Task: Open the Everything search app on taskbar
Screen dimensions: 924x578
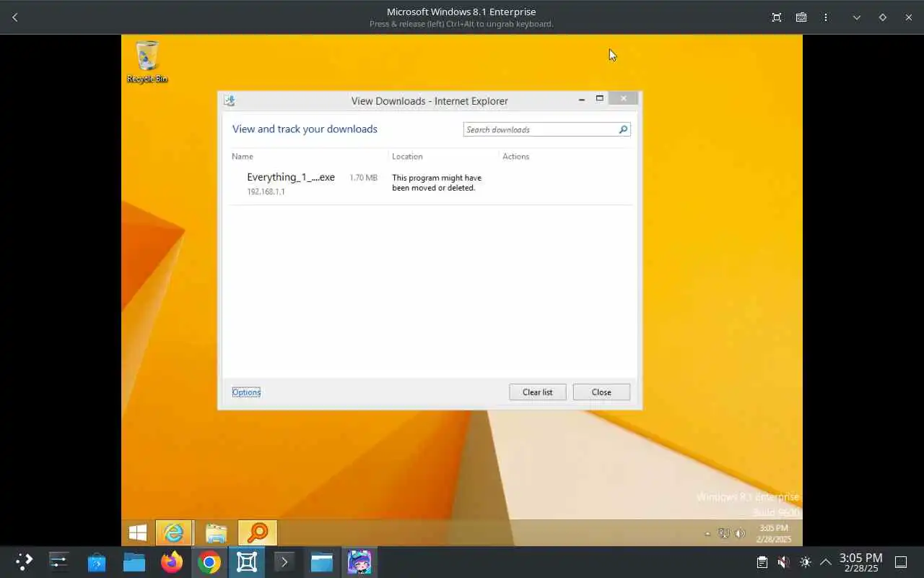Action: point(258,533)
